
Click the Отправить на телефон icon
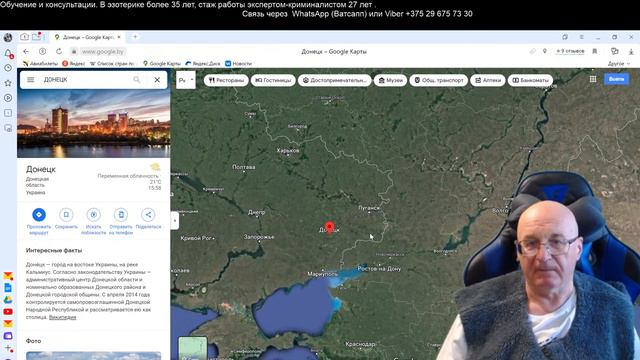point(121,215)
